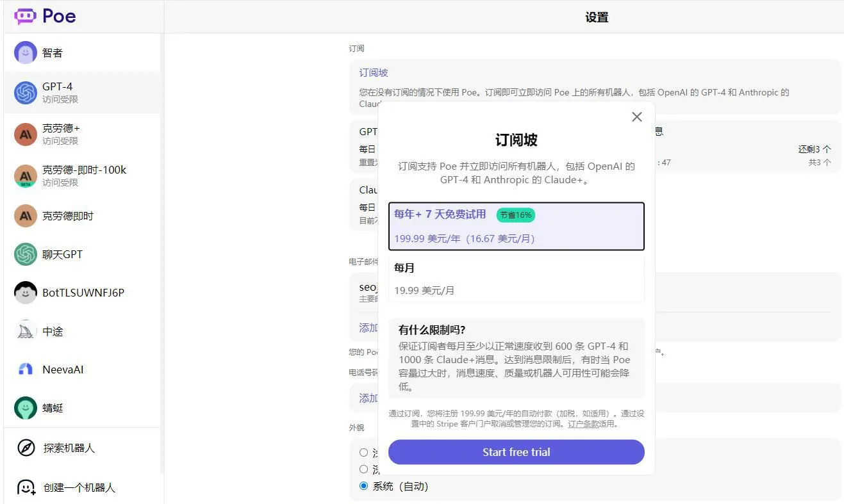
Task: Click the 订阅 section label
Action: point(356,49)
